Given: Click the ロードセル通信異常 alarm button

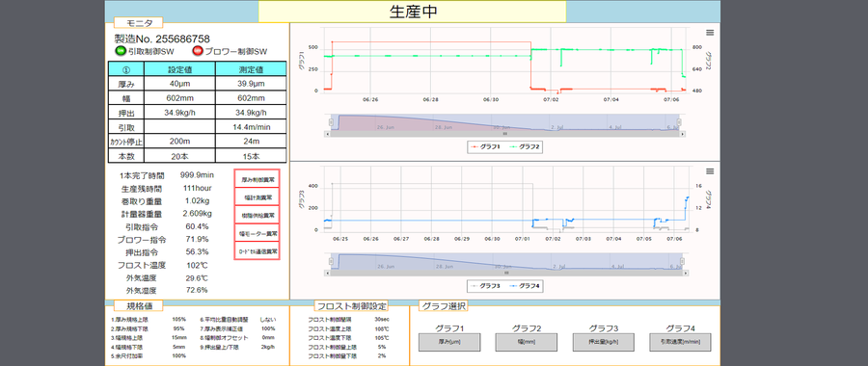Looking at the screenshot, I should pyautogui.click(x=257, y=251).
